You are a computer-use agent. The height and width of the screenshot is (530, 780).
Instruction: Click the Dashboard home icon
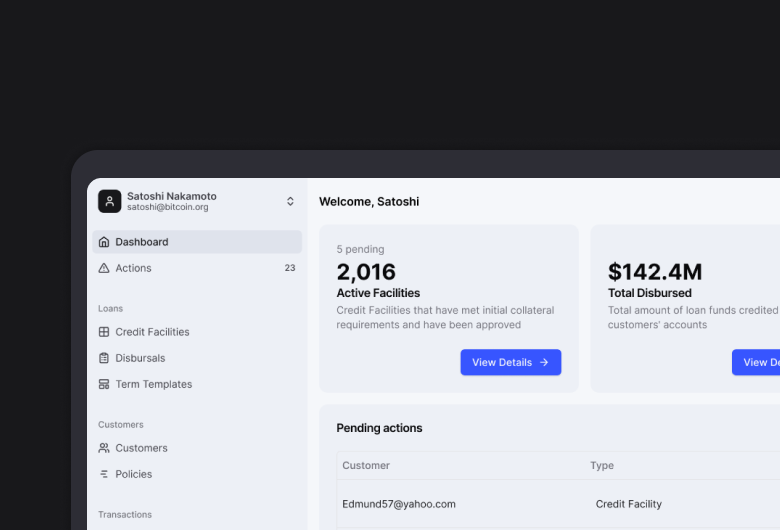(104, 242)
